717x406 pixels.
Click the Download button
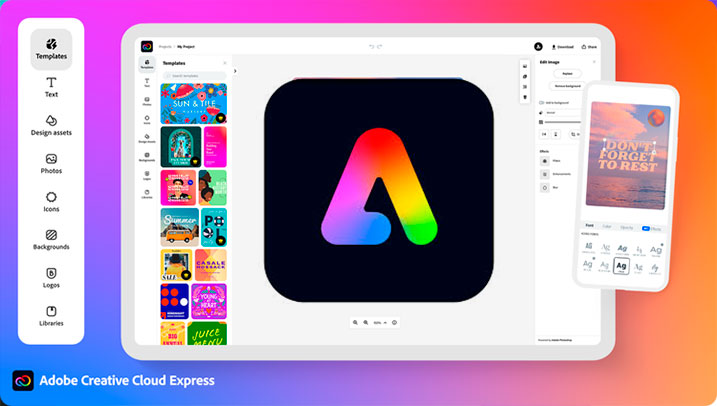(563, 47)
